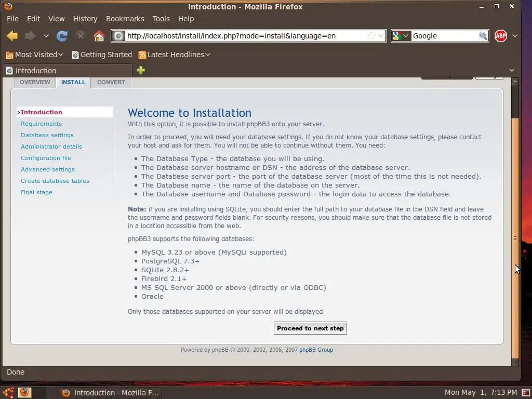The image size is (532, 399).
Task: Click the Introduction - Mozilla Firefox taskbar item
Action: (109, 393)
